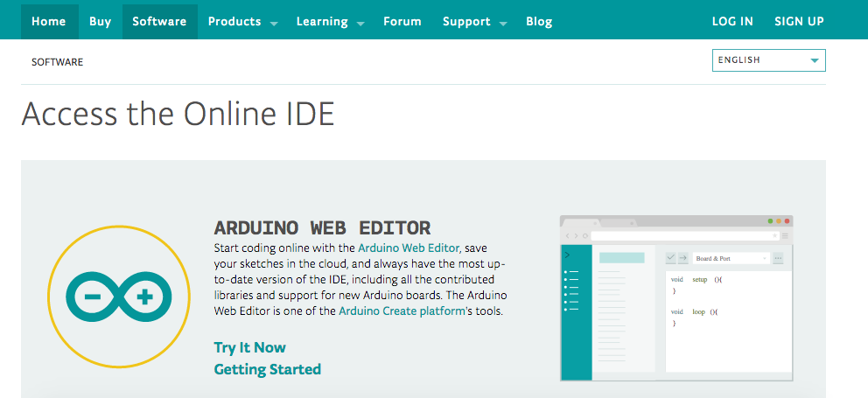Go to the Home tab
Image resolution: width=868 pixels, height=398 pixels.
(x=49, y=22)
